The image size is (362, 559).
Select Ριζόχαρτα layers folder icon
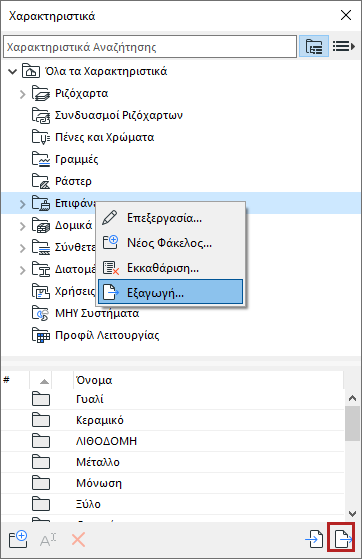[x=41, y=93]
